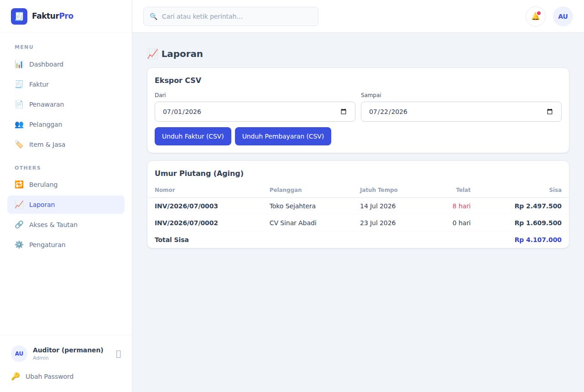584x392 pixels.
Task: Click the key icon for Ubah Password
Action: 16,377
